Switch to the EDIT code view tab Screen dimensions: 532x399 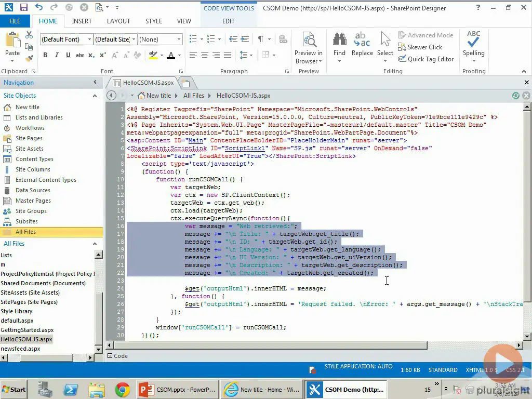(229, 21)
